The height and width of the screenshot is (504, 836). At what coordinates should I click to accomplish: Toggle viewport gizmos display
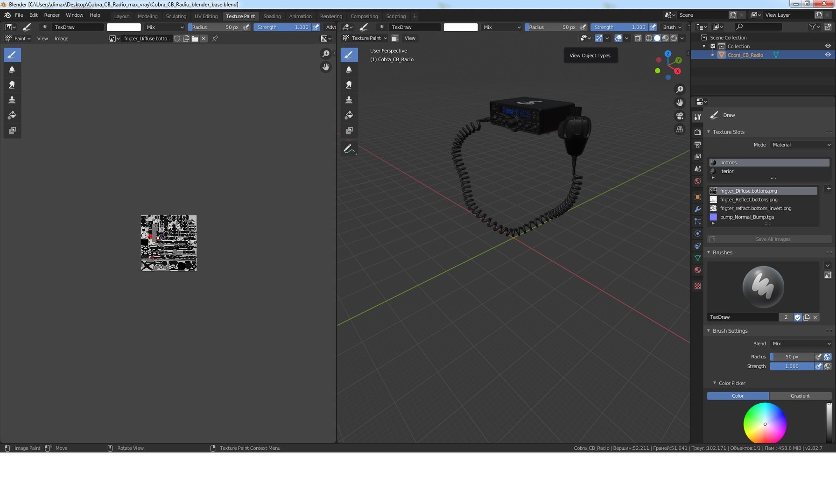pyautogui.click(x=598, y=38)
